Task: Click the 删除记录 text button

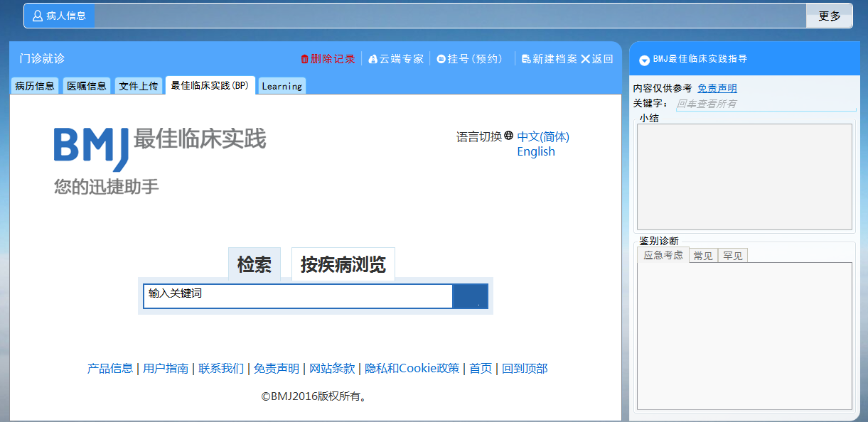Action: tap(333, 59)
